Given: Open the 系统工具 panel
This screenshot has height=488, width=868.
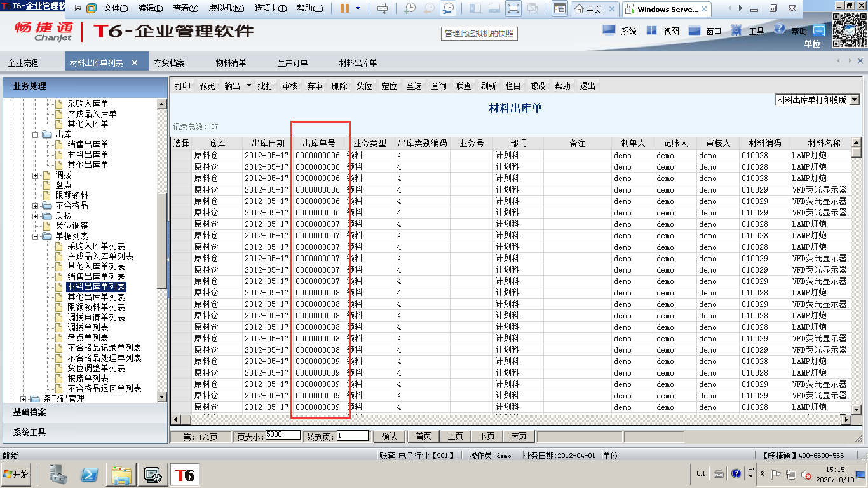Looking at the screenshot, I should pos(85,433).
